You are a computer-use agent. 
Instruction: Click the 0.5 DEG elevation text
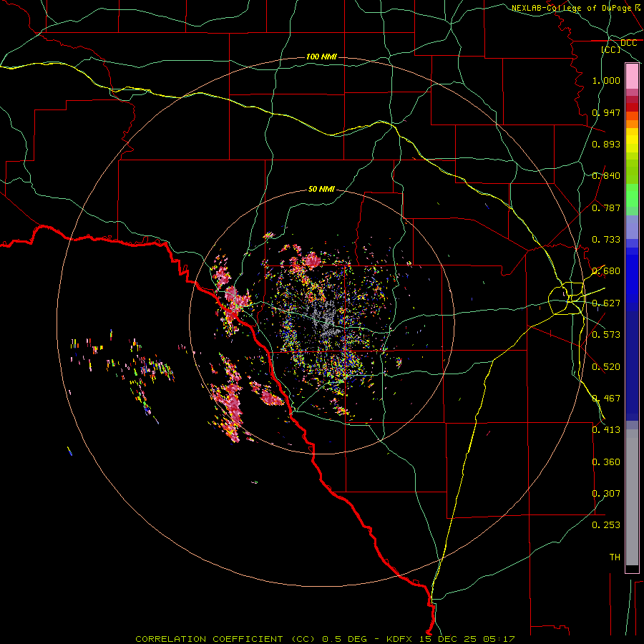(x=343, y=639)
